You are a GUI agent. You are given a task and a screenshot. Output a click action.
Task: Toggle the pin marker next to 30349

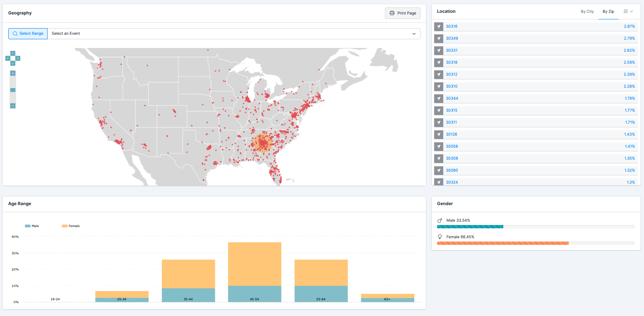[x=439, y=38]
